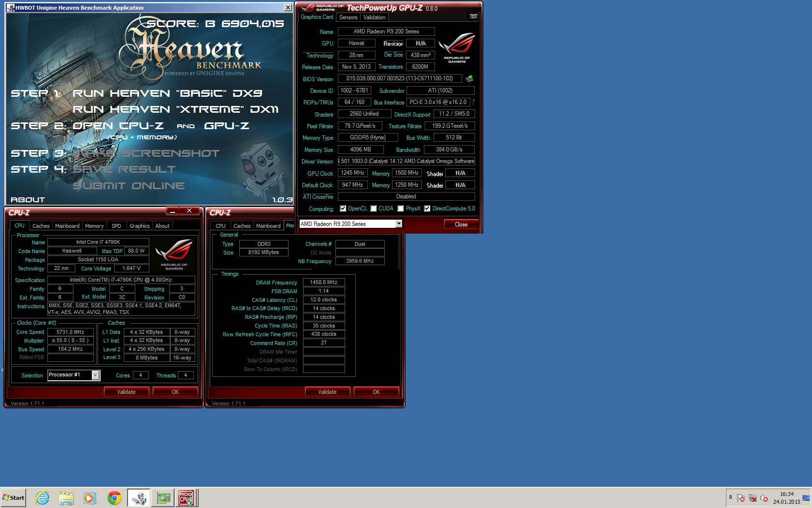Screen dimensions: 812x508
Task: Click Run Heaven "Basic" DX9 step
Action: [167, 93]
